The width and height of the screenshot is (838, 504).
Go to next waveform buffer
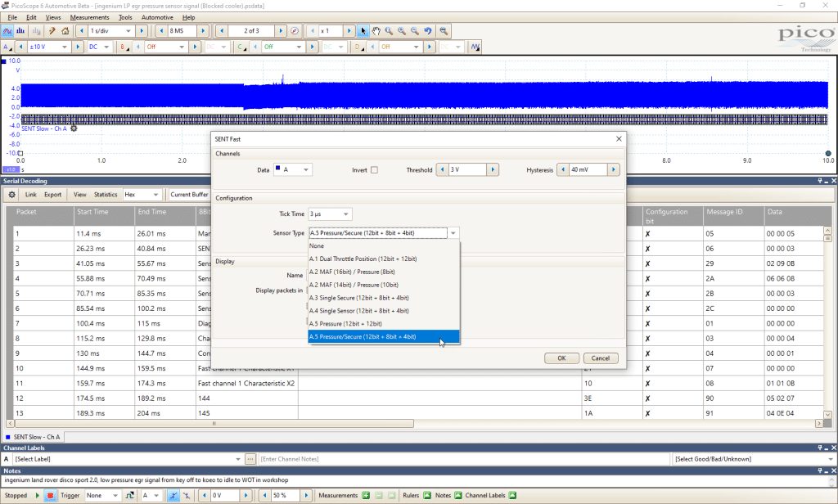281,31
